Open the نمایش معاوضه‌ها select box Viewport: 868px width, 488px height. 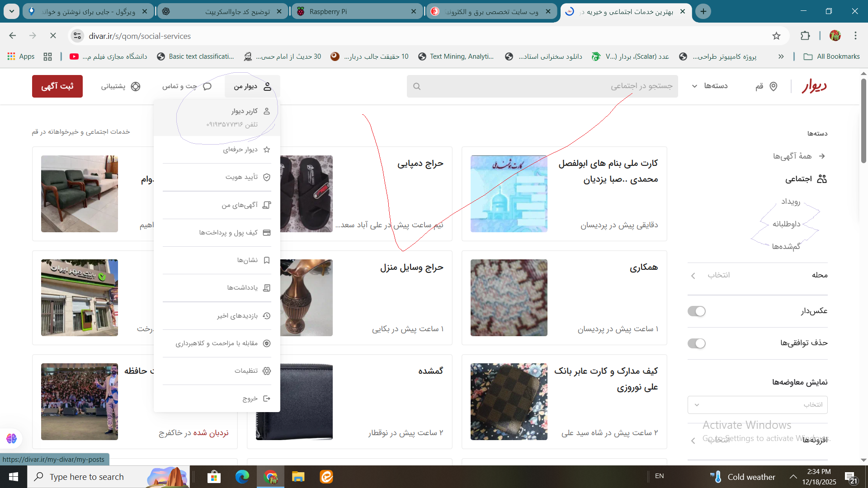(757, 405)
